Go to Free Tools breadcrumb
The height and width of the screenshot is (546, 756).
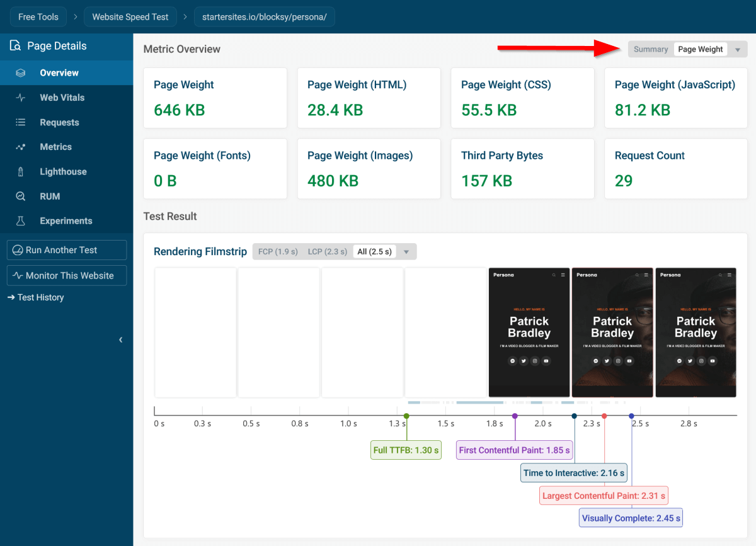(38, 17)
